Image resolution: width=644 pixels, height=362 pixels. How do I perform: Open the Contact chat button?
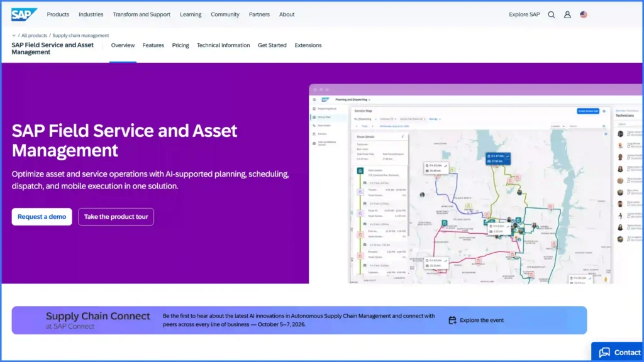click(x=618, y=352)
